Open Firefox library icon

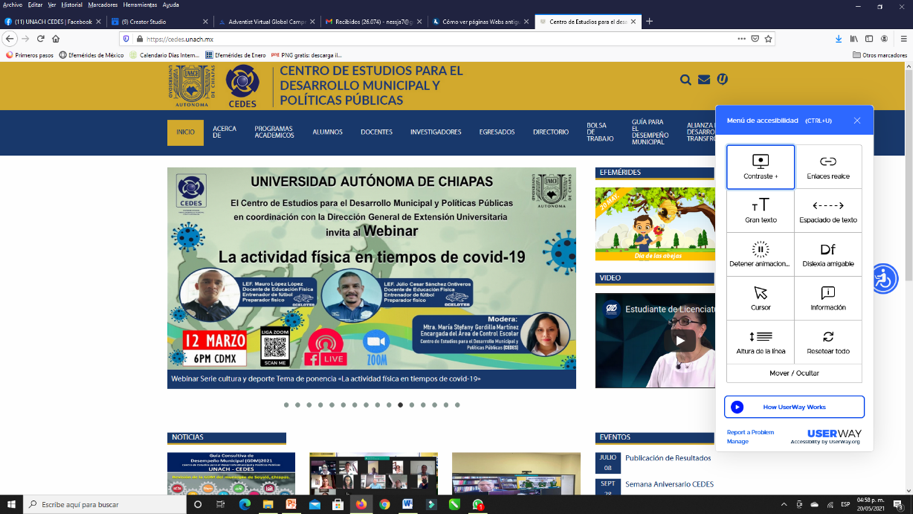coord(854,39)
